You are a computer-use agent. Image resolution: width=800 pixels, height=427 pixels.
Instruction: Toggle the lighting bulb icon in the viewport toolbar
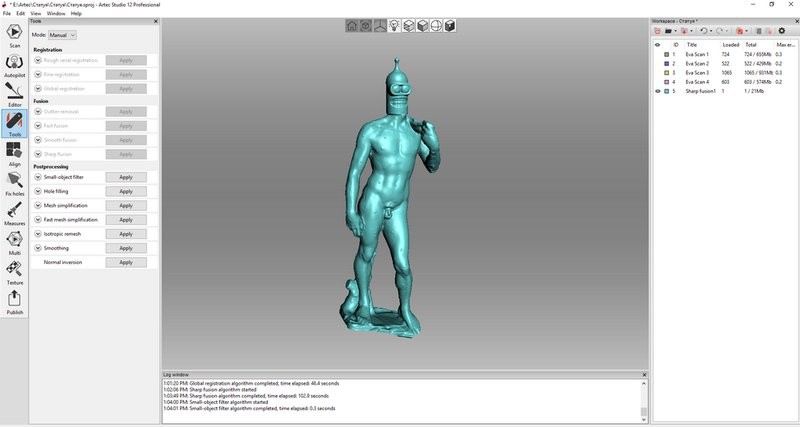coord(394,26)
